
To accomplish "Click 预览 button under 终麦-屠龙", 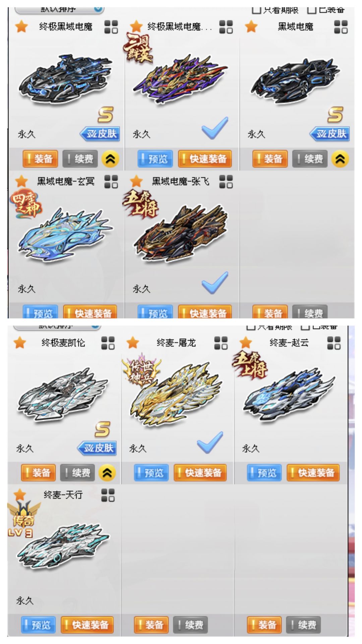I will point(151,473).
